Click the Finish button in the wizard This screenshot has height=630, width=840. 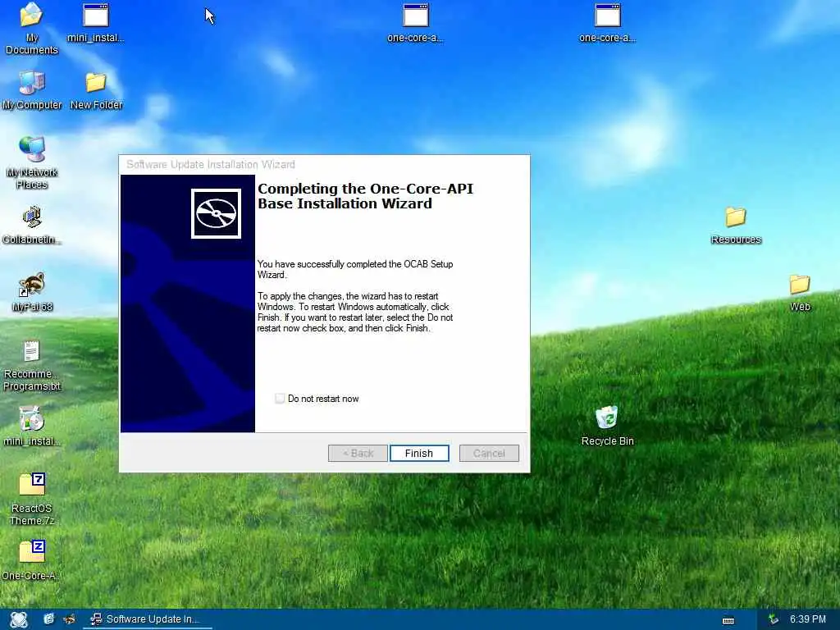click(x=419, y=453)
